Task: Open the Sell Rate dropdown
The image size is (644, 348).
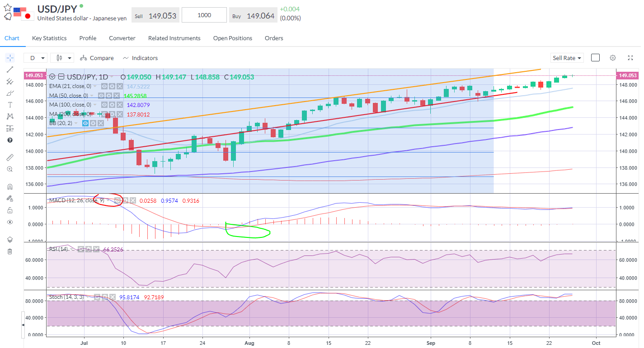Action: pos(567,58)
